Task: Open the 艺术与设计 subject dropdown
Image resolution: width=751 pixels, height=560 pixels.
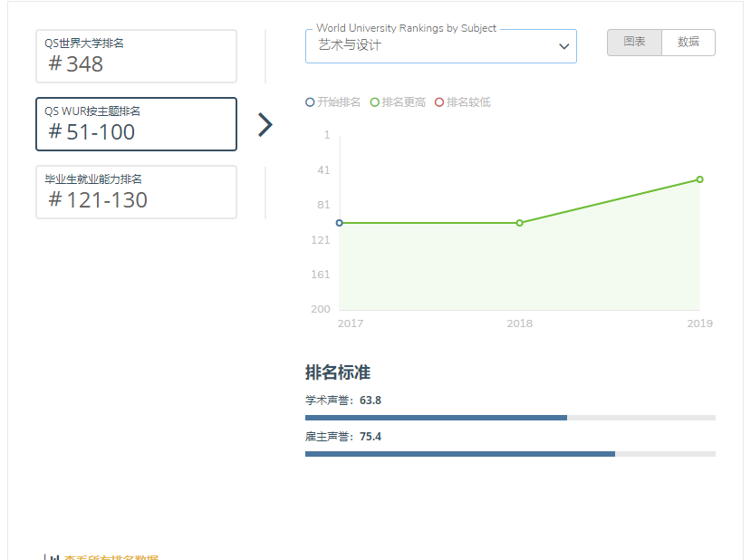Action: (440, 45)
